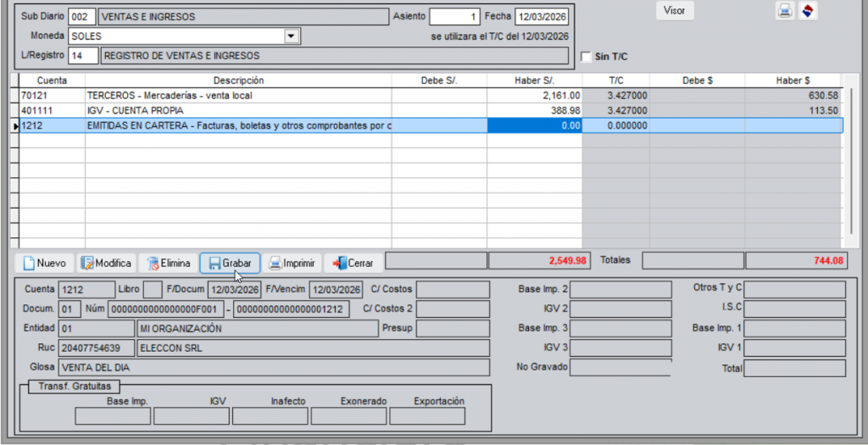Click the C/ Costos field
Screen dimensions: 868x445
coord(453,290)
